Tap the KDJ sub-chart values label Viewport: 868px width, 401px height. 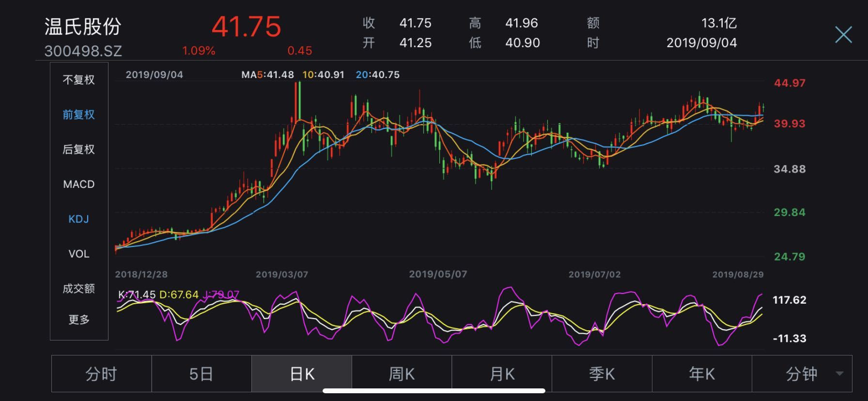point(178,294)
